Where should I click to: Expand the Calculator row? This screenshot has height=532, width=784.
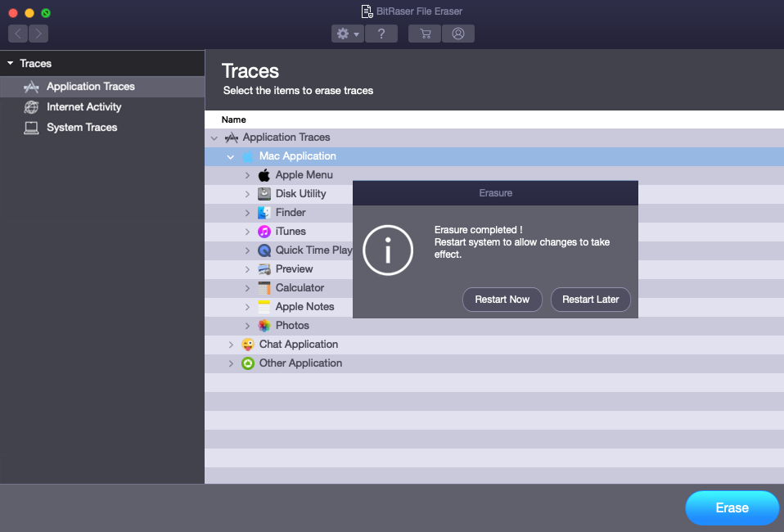(247, 288)
